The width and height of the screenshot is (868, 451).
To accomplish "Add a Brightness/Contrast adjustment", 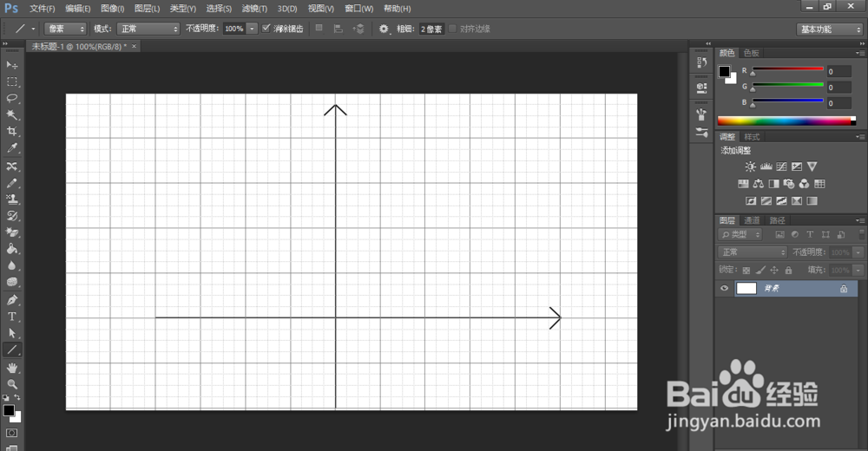I will [x=750, y=167].
